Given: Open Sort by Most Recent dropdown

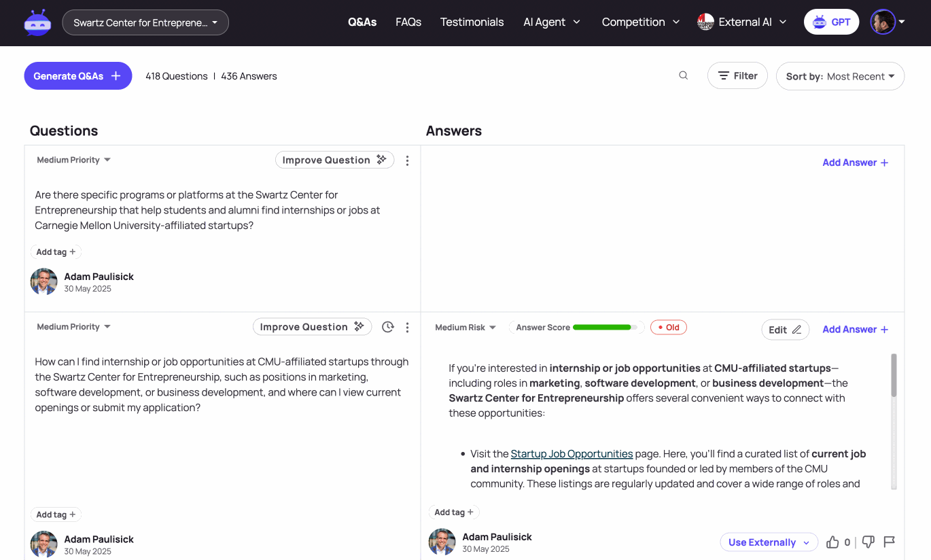Looking at the screenshot, I should click(840, 76).
